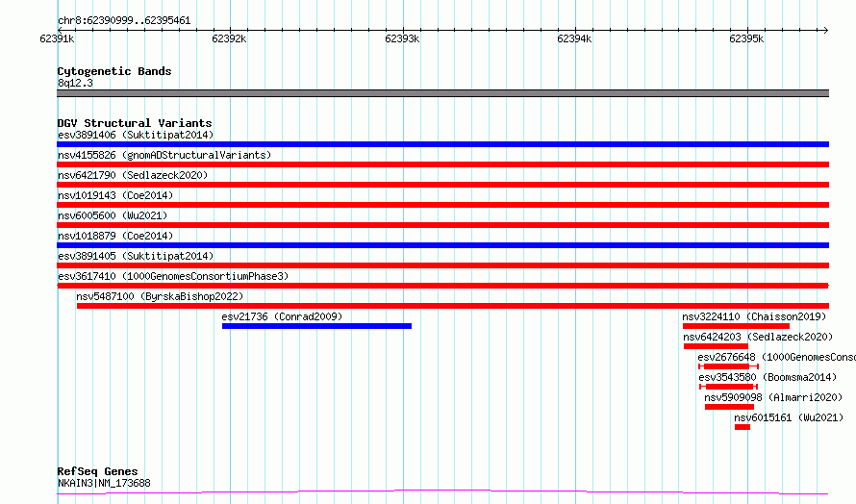
Task: Click the nsv6005600 (Wu2021) label
Action: click(x=113, y=215)
